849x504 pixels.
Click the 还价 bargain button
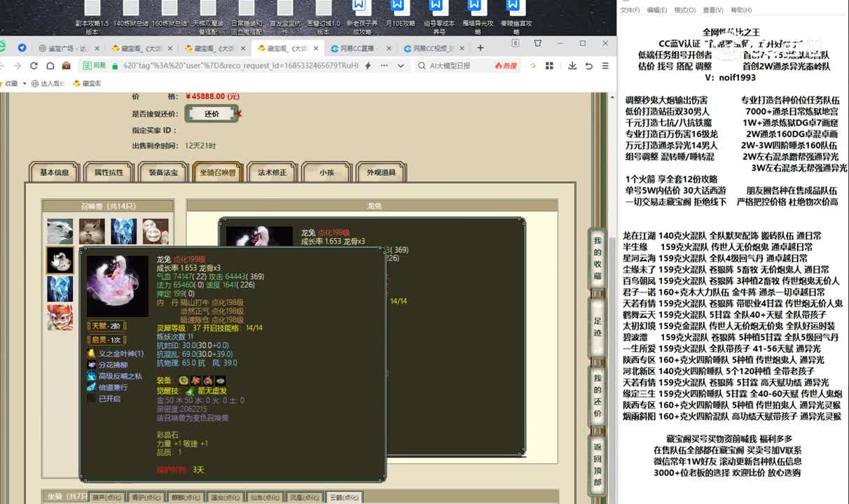(x=212, y=113)
